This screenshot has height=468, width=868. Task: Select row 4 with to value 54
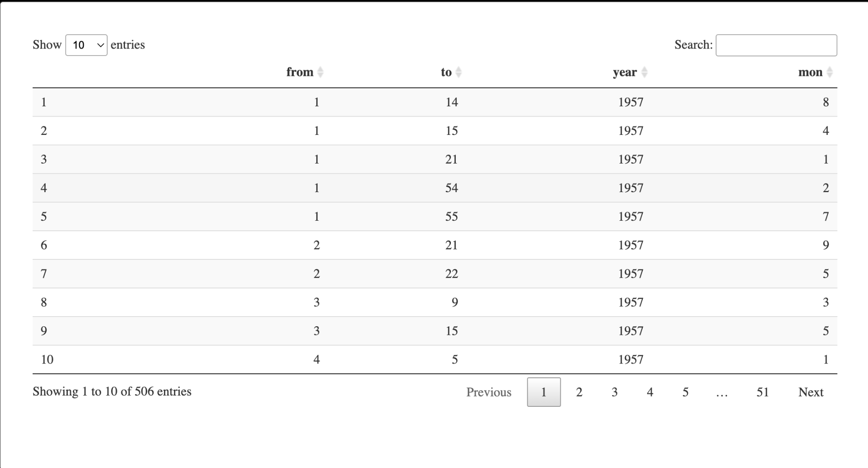(451, 188)
